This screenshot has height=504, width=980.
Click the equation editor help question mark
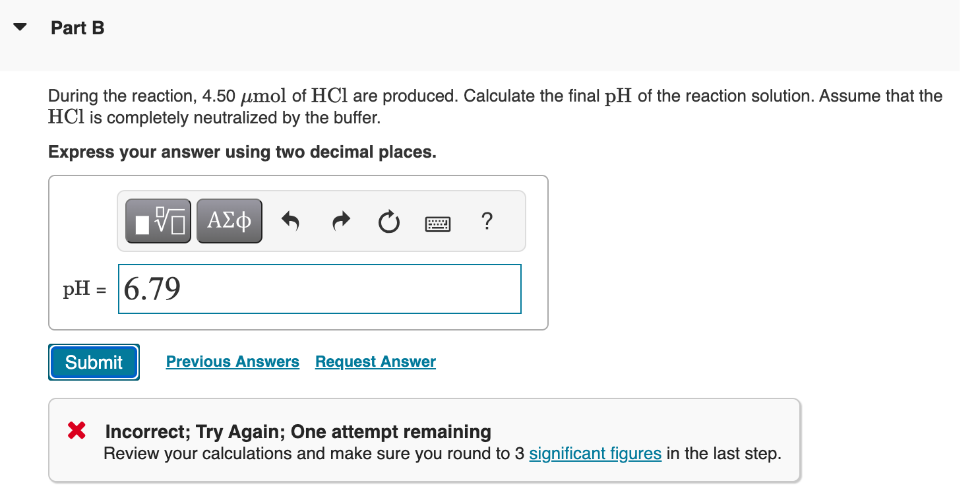click(486, 222)
